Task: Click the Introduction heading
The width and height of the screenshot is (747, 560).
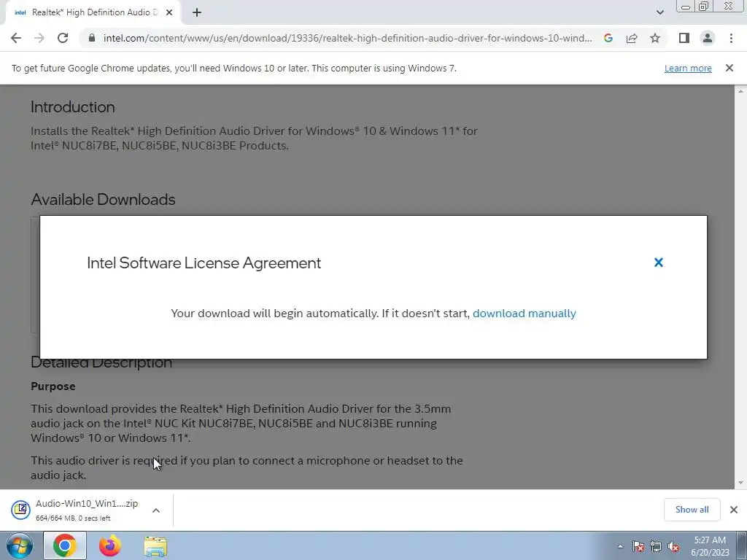Action: [x=72, y=106]
